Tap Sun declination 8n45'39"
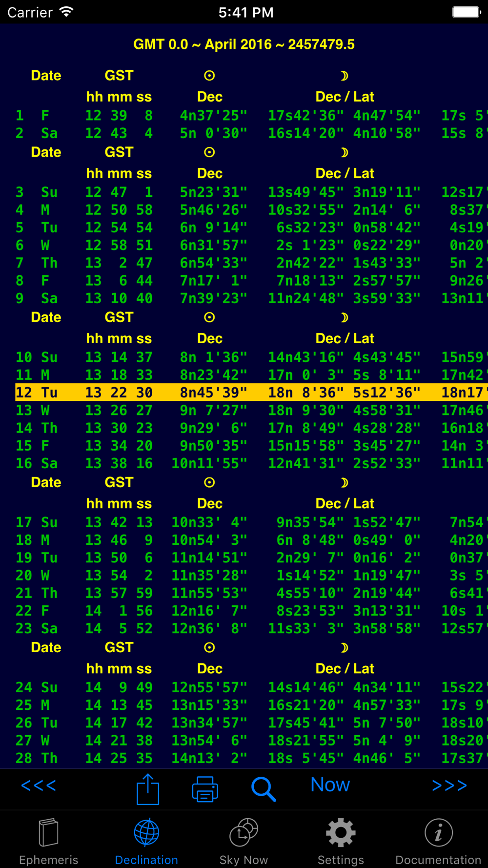This screenshot has width=488, height=868. coord(213,393)
